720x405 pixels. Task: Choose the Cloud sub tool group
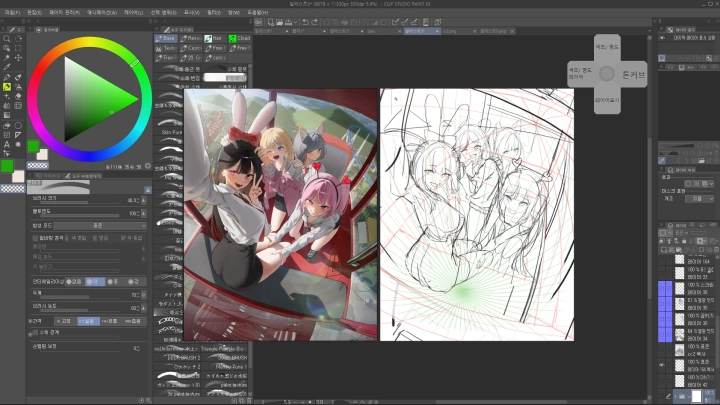pos(239,39)
